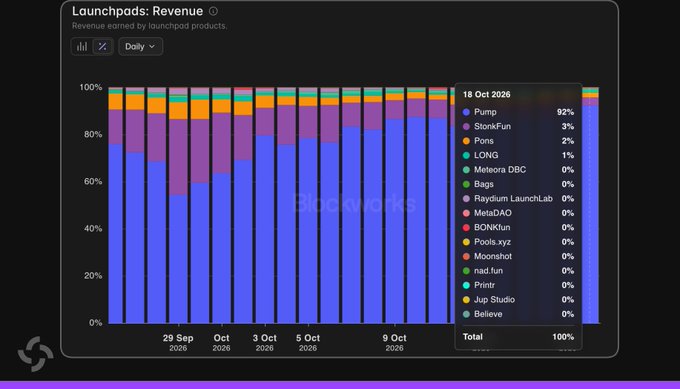Click the Blockworks logo in the corner
680x389 pixels.
click(x=36, y=354)
